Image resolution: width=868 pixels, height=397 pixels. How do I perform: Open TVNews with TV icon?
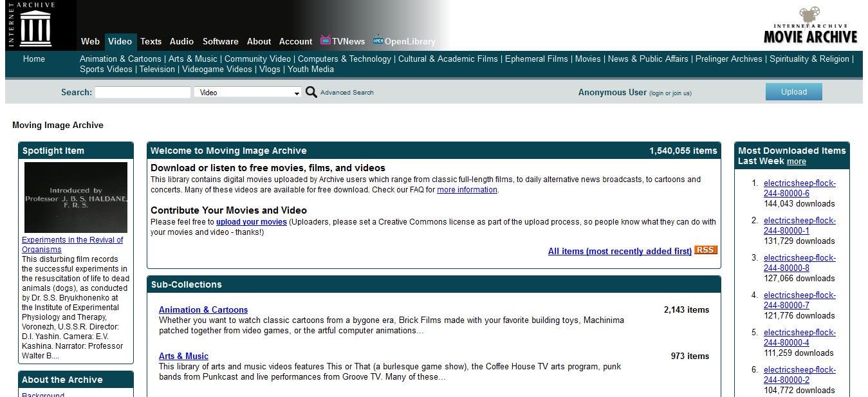[x=343, y=41]
